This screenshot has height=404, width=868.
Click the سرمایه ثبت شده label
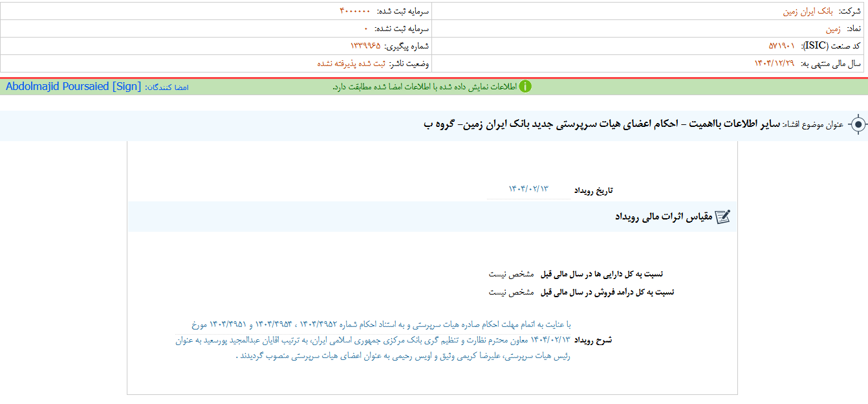(403, 11)
